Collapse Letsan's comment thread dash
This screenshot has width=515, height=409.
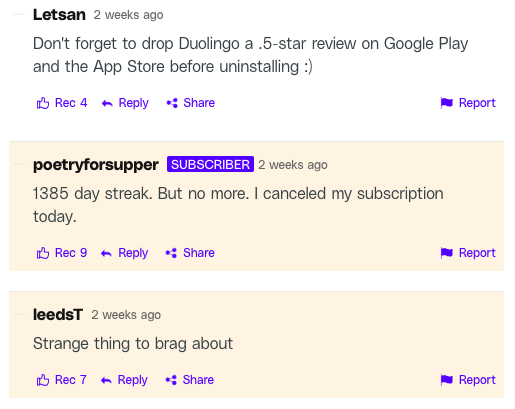point(19,14)
